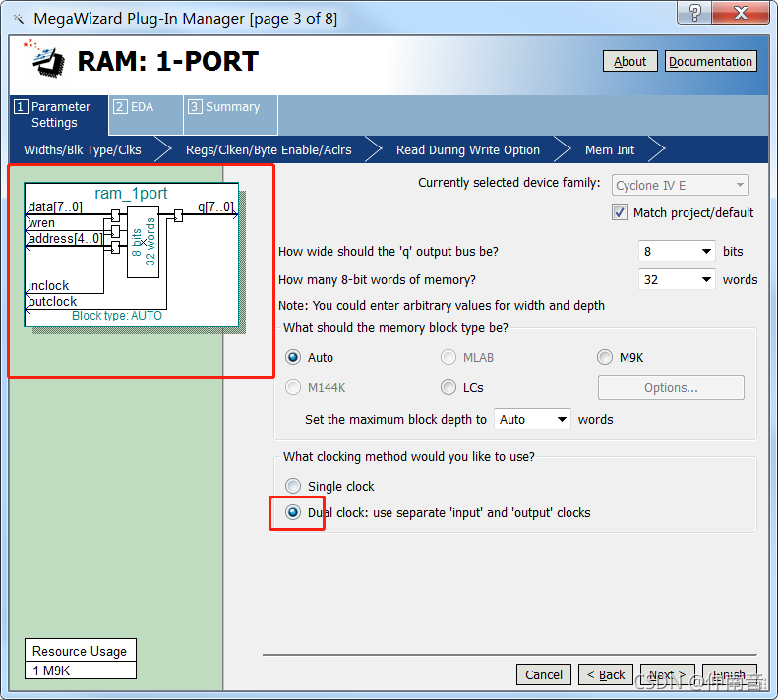Open the device family dropdown
Screen dimensions: 778x700
(x=681, y=186)
